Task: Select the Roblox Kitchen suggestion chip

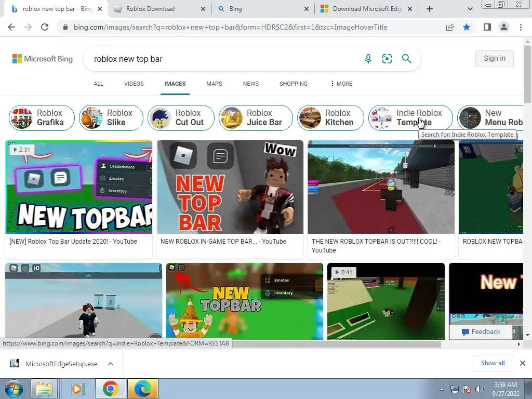Action: pos(330,118)
